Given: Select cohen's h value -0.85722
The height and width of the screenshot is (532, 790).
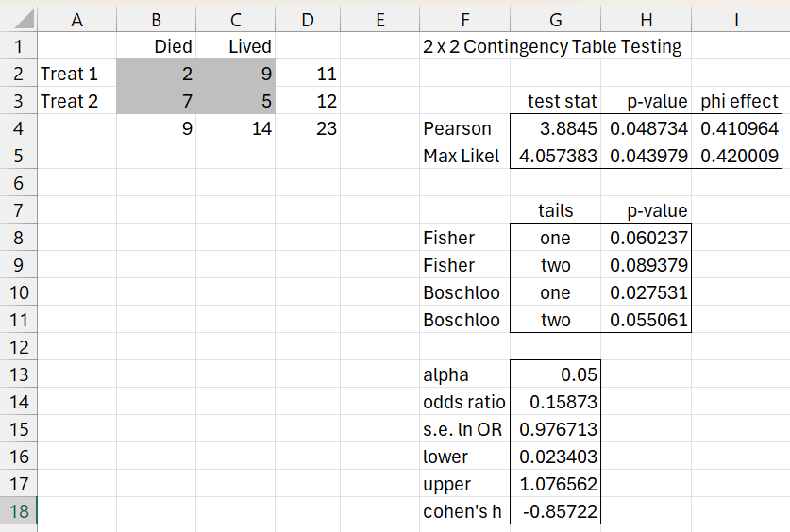Looking at the screenshot, I should pos(554,512).
